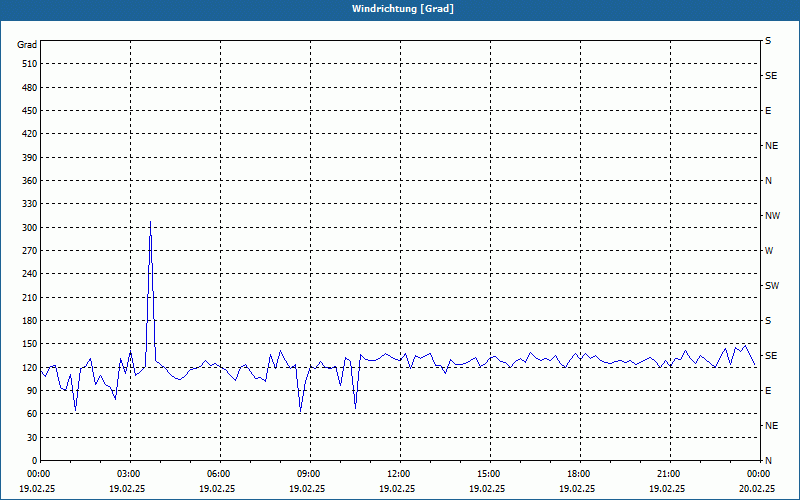
Task: Select the 12:00 time axis label
Action: pyautogui.click(x=400, y=474)
